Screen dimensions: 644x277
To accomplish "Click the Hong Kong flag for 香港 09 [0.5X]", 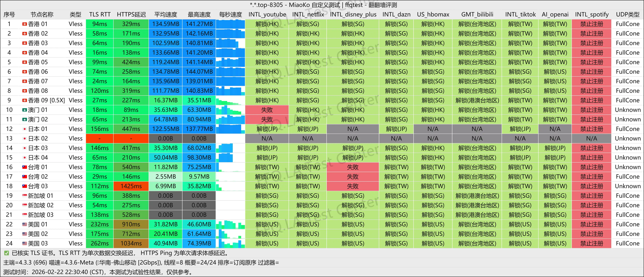I will click(25, 100).
